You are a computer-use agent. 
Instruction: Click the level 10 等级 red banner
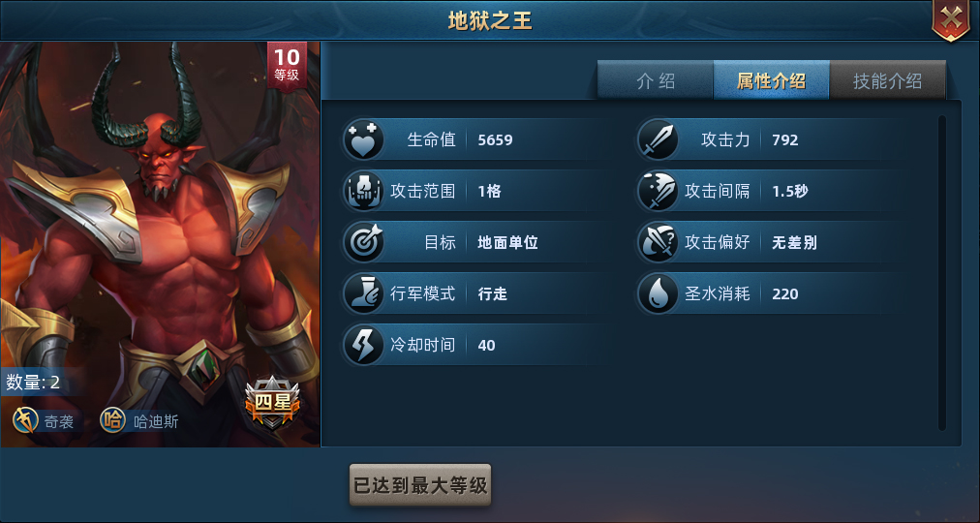287,66
